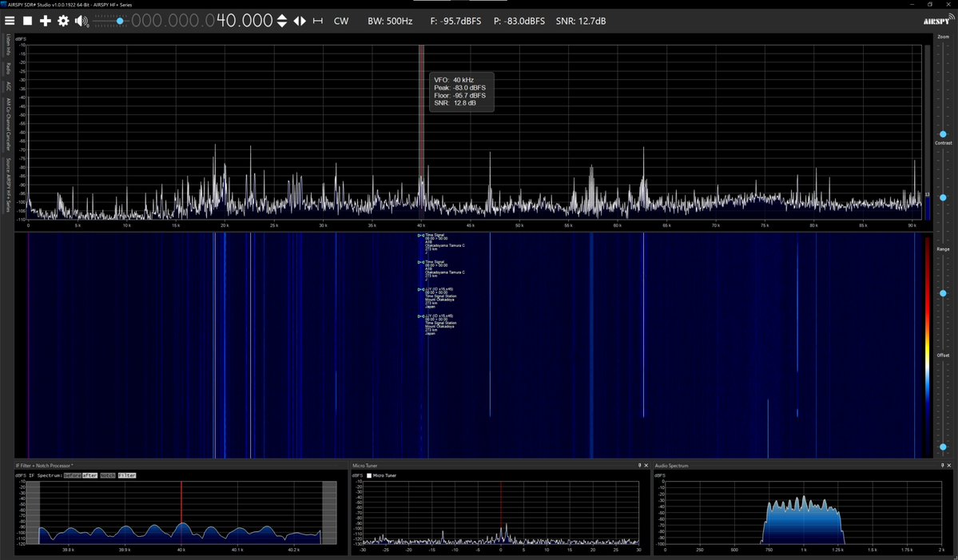Close the Audio Spectrum panel
The image size is (958, 560).
click(949, 466)
